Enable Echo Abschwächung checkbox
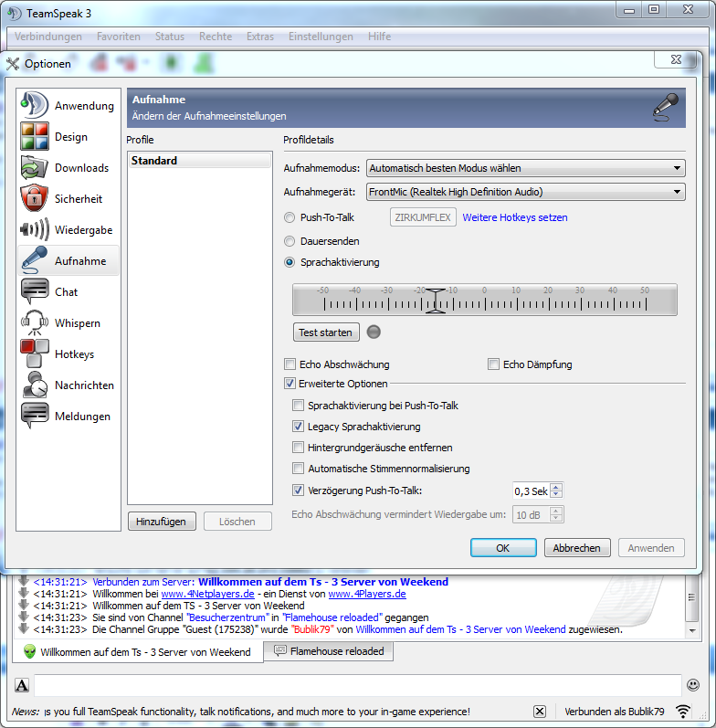Image resolution: width=716 pixels, height=728 pixels. coord(290,364)
